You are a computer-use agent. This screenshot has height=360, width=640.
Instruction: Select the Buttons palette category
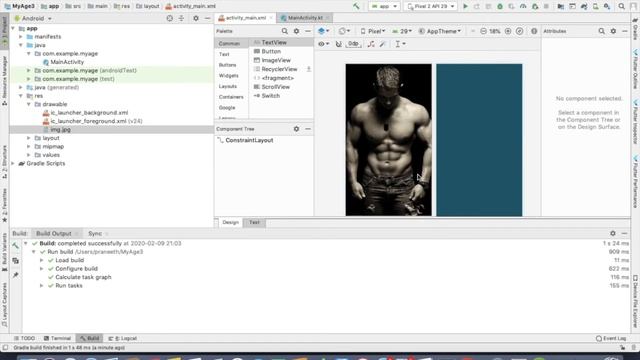click(227, 65)
